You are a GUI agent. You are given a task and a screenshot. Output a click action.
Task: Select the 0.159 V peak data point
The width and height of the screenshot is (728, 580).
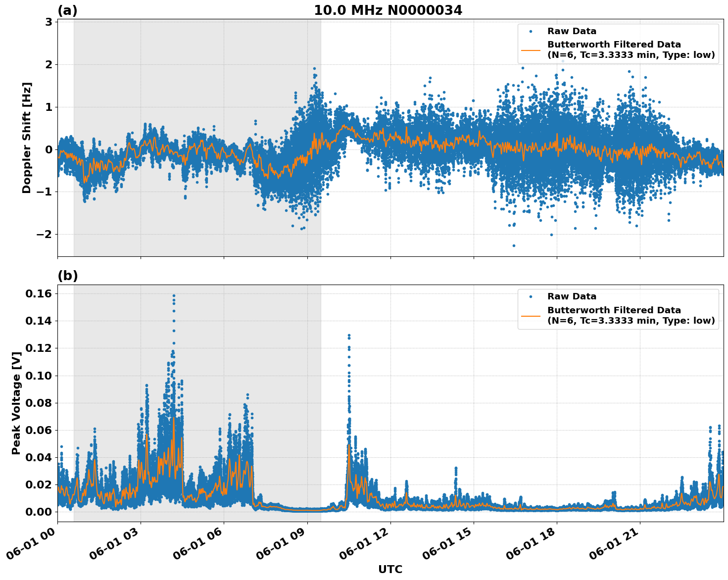[174, 294]
